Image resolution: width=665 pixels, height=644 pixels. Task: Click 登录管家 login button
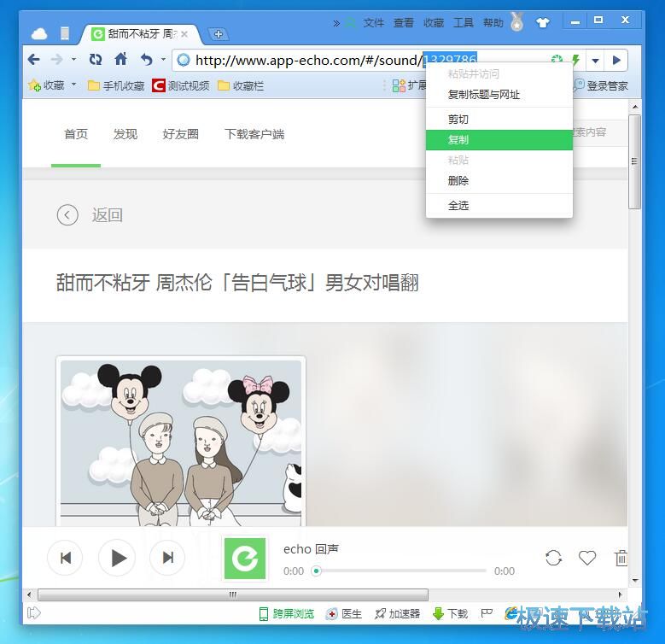pyautogui.click(x=600, y=85)
